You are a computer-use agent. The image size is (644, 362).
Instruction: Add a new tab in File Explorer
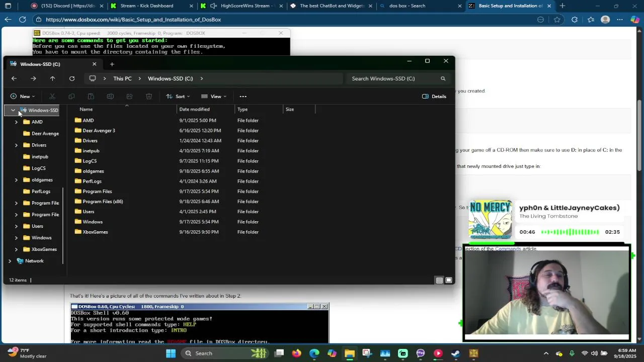112,64
